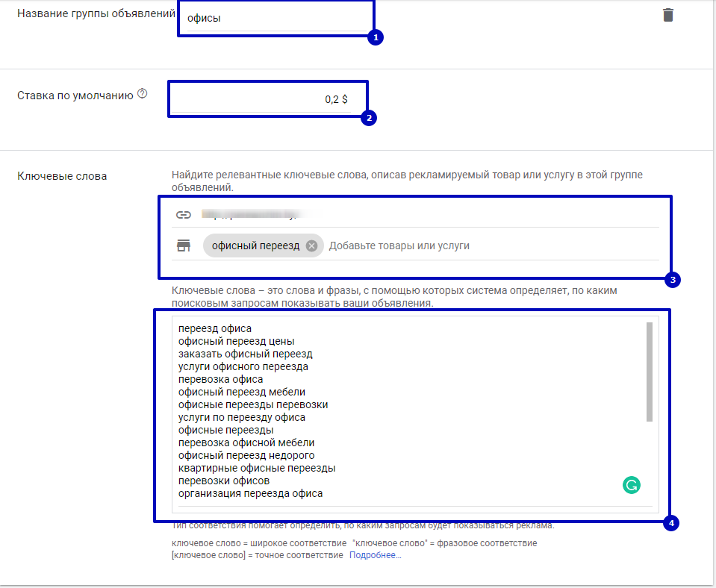Open the Подробнее link about match types
Image resolution: width=716 pixels, height=588 pixels.
(375, 555)
